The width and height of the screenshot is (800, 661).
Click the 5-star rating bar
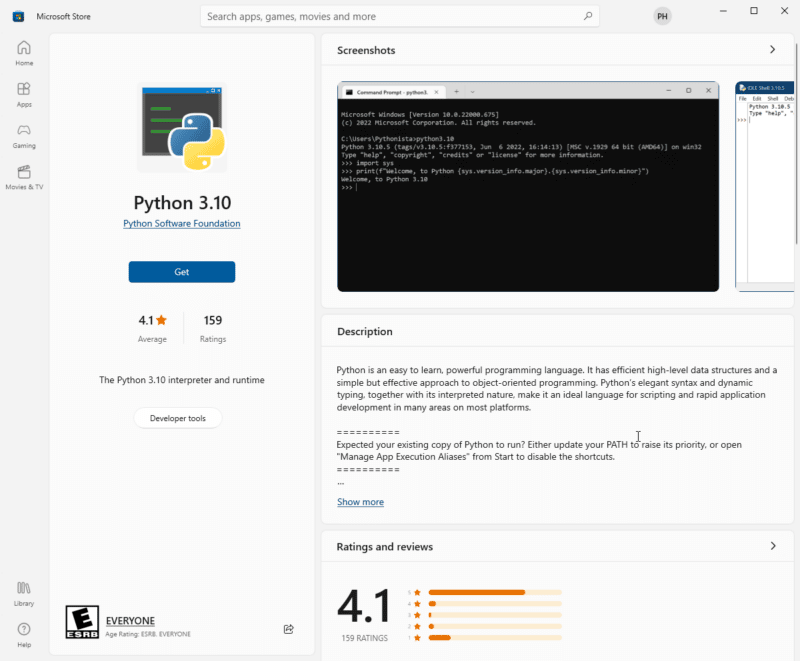[x=495, y=592]
